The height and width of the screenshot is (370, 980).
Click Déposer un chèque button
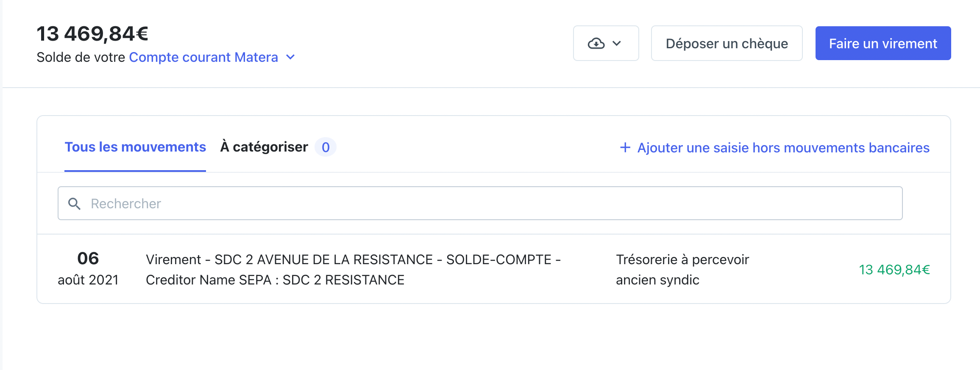tap(727, 43)
